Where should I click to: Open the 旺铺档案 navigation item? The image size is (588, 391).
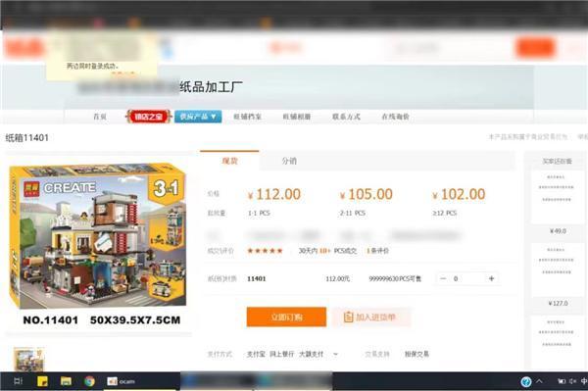click(248, 117)
